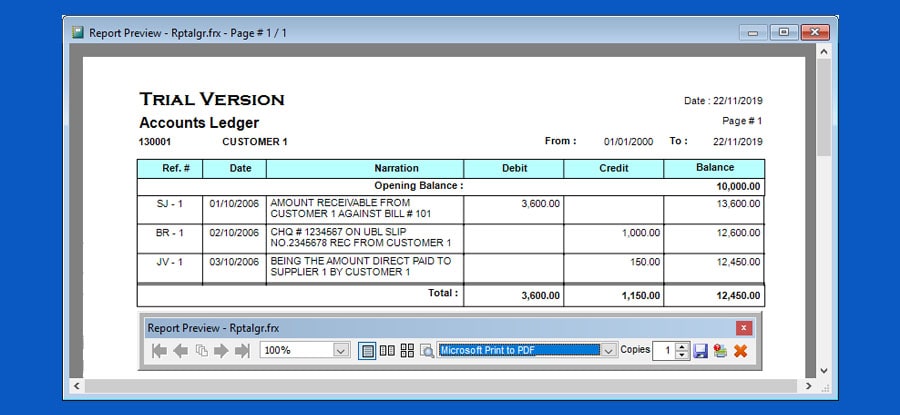The image size is (900, 415).
Task: Click vertical scrollbar down arrow
Action: 824,371
